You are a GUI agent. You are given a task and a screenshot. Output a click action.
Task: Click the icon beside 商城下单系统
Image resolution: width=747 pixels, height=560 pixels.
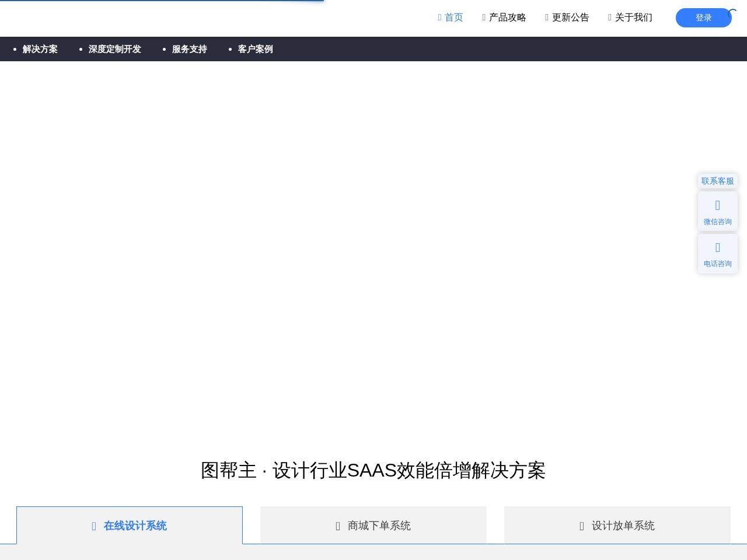[338, 526]
